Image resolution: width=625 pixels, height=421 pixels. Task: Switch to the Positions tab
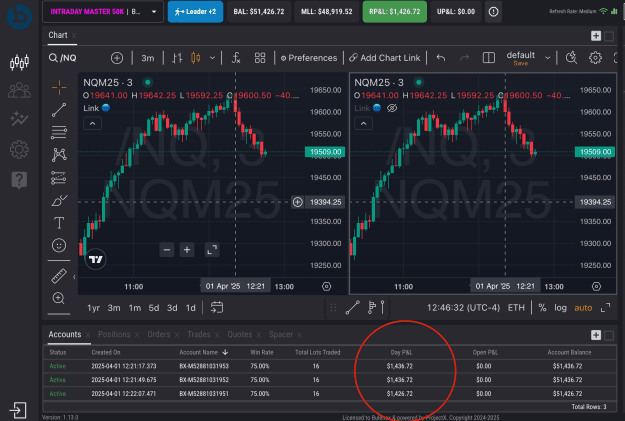(x=114, y=334)
